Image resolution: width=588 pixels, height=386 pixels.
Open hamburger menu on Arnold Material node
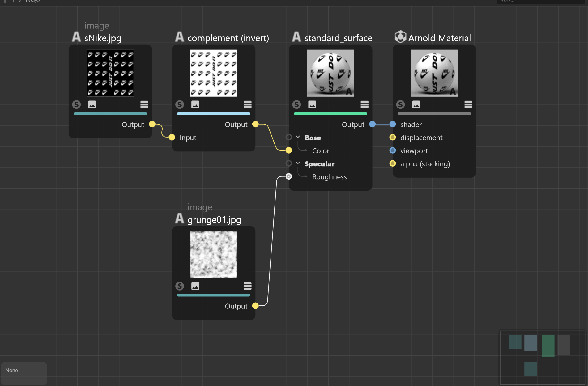point(468,104)
